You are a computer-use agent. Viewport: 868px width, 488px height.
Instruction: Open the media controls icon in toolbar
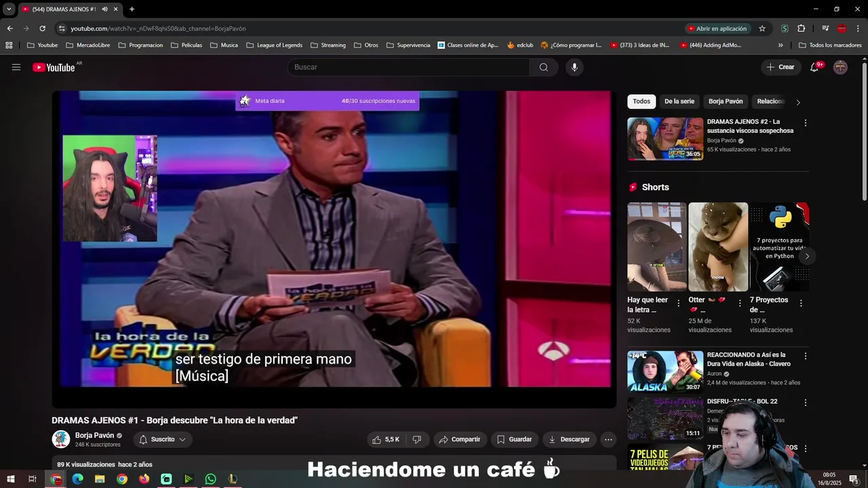coord(825,28)
